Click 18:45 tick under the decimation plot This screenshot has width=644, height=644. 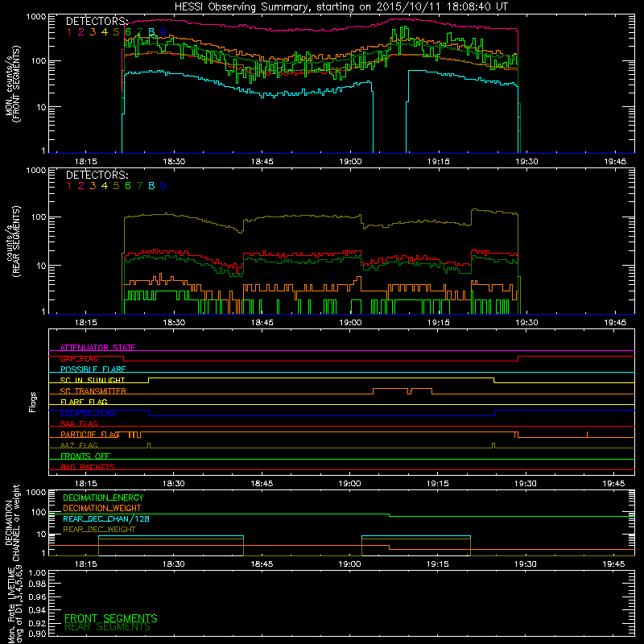262,564
